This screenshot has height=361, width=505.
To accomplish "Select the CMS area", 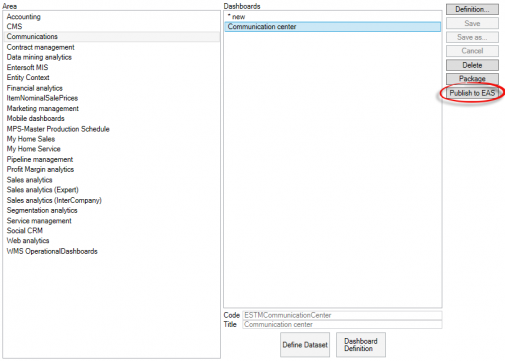I will tap(112, 26).
